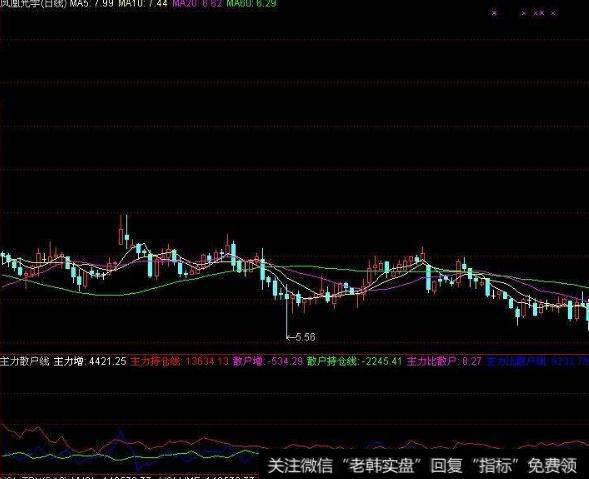Image resolution: width=589 pixels, height=479 pixels.
Task: Click the 主力散户线 indicator name
Action: pos(25,361)
